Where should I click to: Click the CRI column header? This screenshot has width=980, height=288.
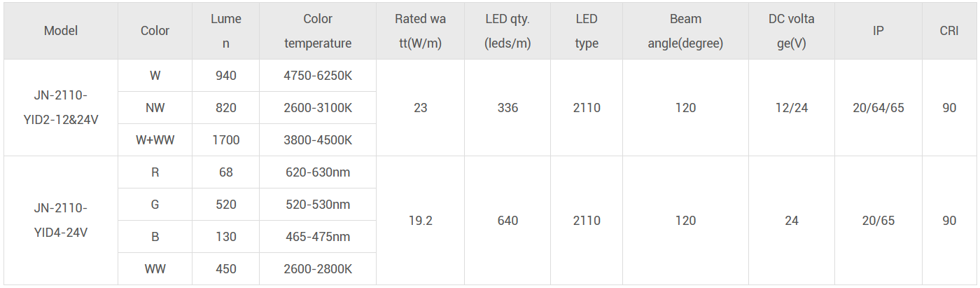click(x=949, y=31)
